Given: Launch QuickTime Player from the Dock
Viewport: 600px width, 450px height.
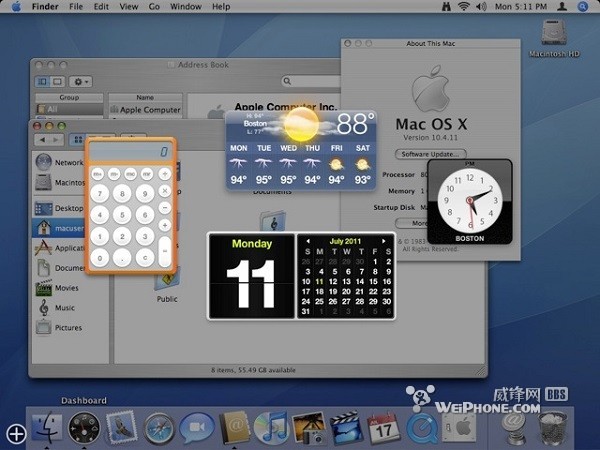Looking at the screenshot, I should point(421,428).
